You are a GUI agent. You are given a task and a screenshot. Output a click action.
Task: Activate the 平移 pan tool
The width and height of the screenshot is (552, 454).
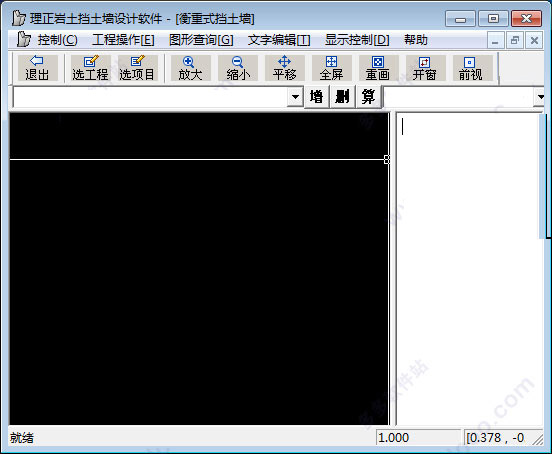click(x=284, y=68)
